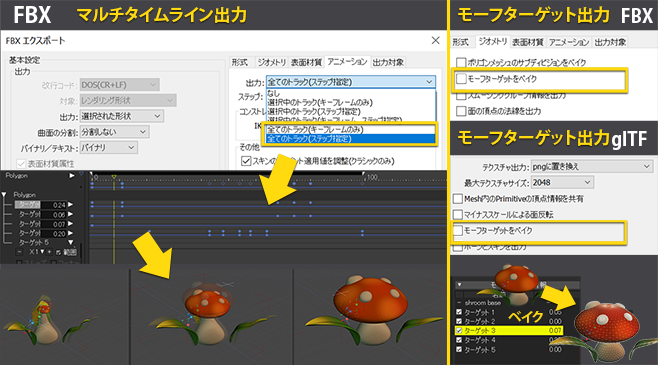This screenshot has width=658, height=365.
Task: Switch to ジオメトリ tab in FBX エクスポート dialog
Action: (x=272, y=62)
